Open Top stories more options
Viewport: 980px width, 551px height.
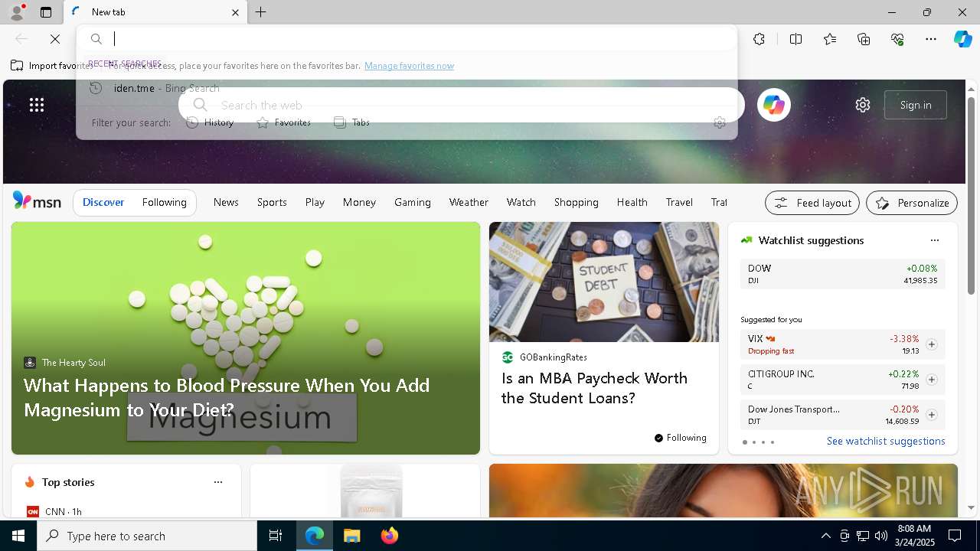(x=218, y=482)
